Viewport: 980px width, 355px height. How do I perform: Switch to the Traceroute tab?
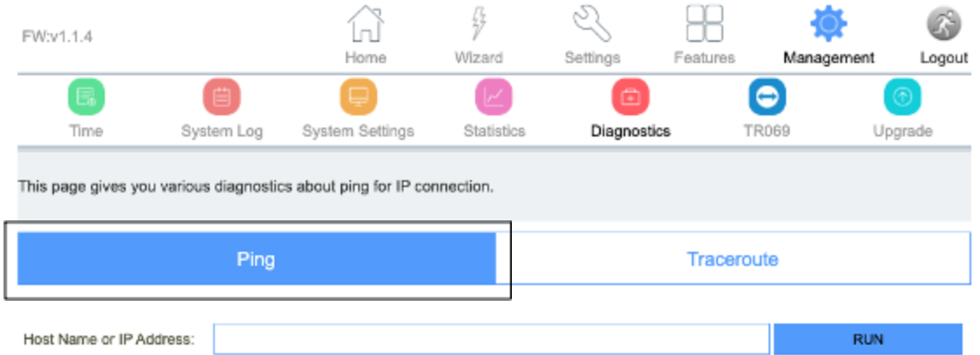point(733,259)
